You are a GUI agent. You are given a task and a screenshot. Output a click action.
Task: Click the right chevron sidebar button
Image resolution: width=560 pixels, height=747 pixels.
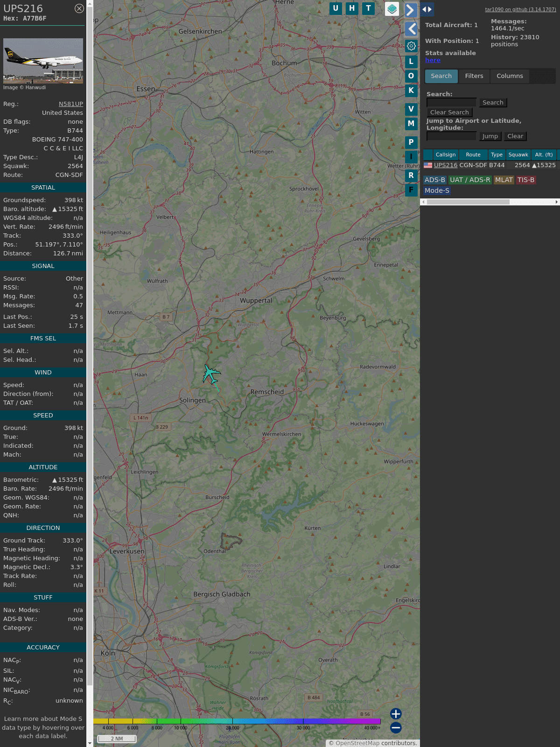point(411,10)
